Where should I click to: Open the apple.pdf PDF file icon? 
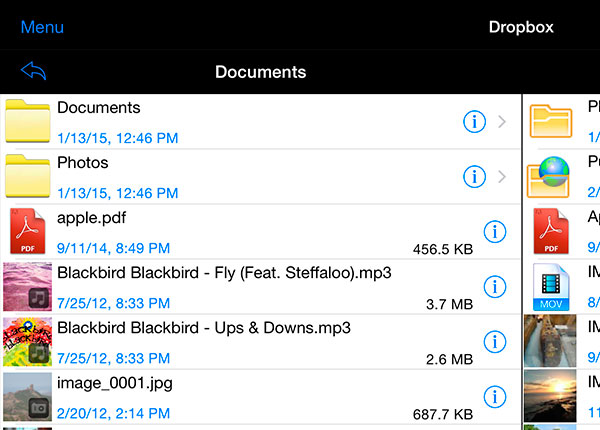tap(27, 232)
